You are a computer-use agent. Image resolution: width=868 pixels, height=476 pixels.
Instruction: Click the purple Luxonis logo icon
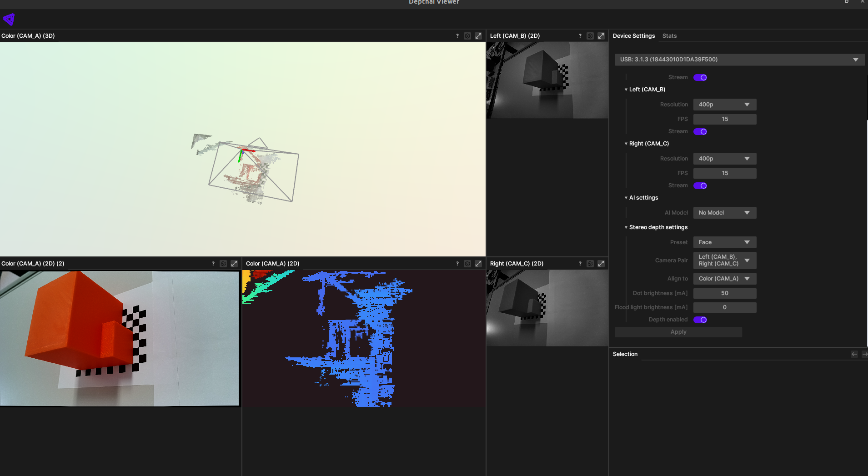9,19
